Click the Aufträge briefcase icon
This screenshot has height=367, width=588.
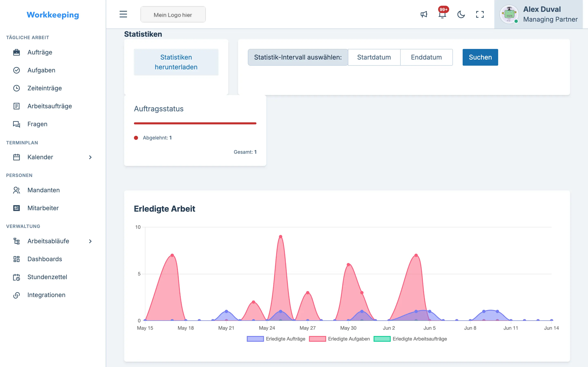(x=16, y=52)
